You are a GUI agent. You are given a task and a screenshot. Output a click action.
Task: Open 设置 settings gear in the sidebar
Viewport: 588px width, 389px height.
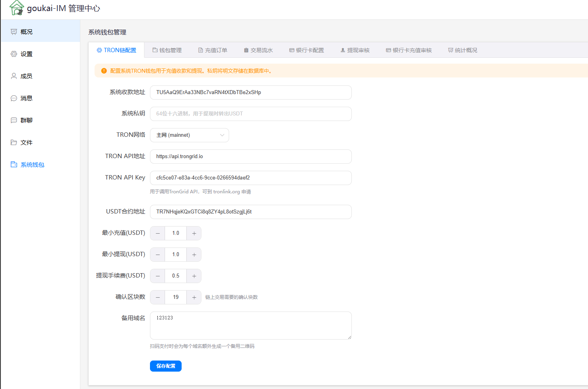pos(14,54)
